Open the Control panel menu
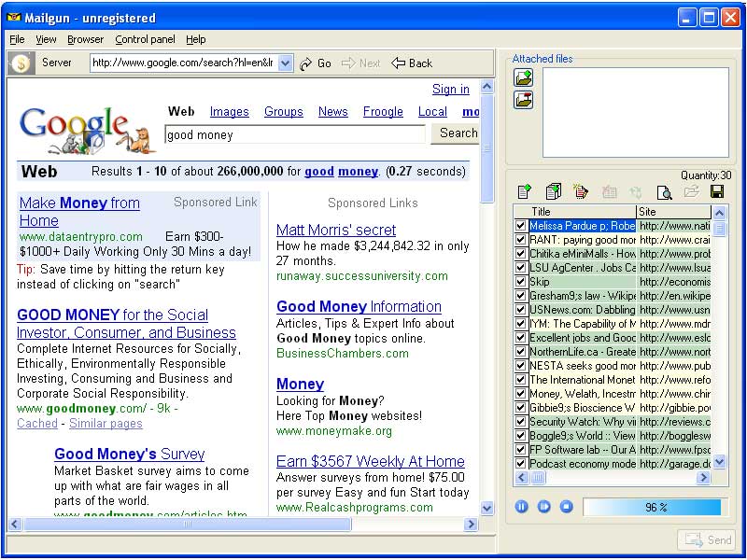The width and height of the screenshot is (747, 560). pos(146,39)
